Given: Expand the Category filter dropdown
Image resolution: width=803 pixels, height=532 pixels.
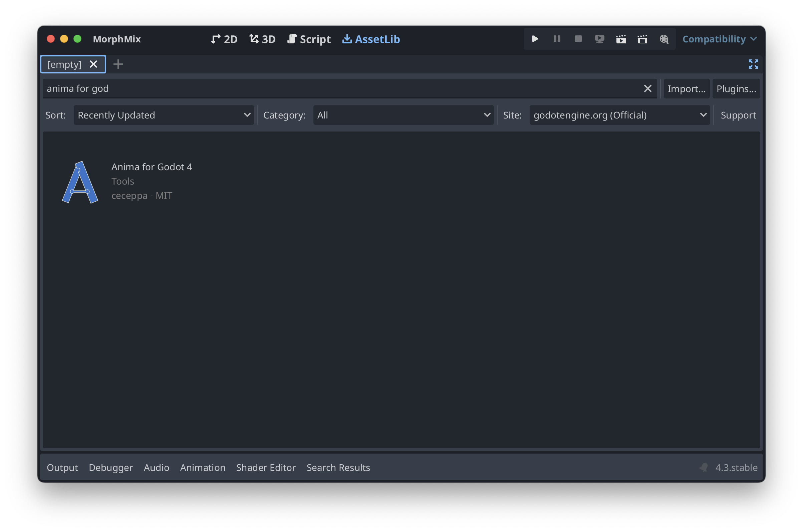Looking at the screenshot, I should (403, 114).
